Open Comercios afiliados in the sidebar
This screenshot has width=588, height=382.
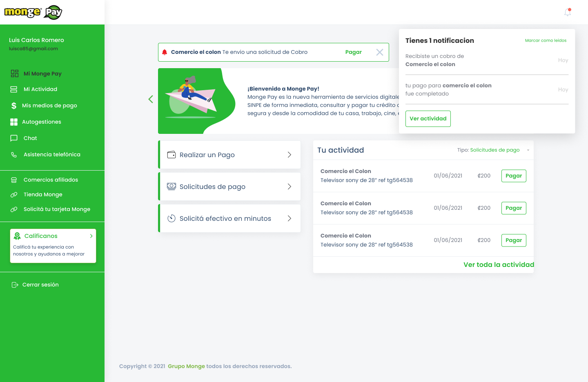pyautogui.click(x=51, y=180)
